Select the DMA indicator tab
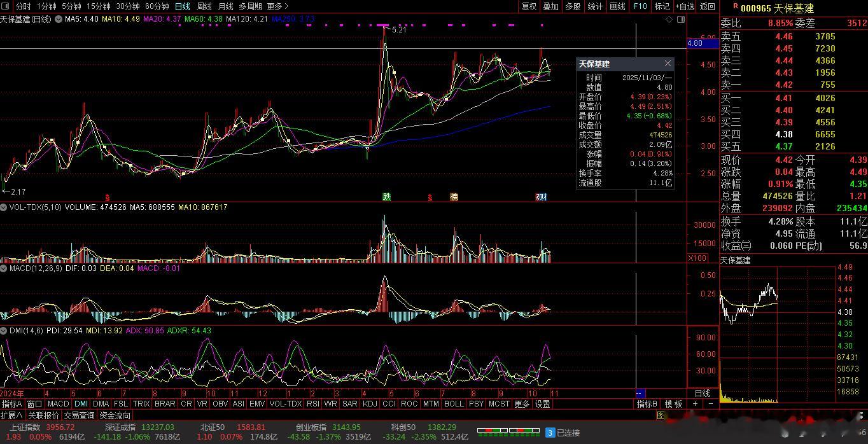868x444 pixels. pos(101,404)
